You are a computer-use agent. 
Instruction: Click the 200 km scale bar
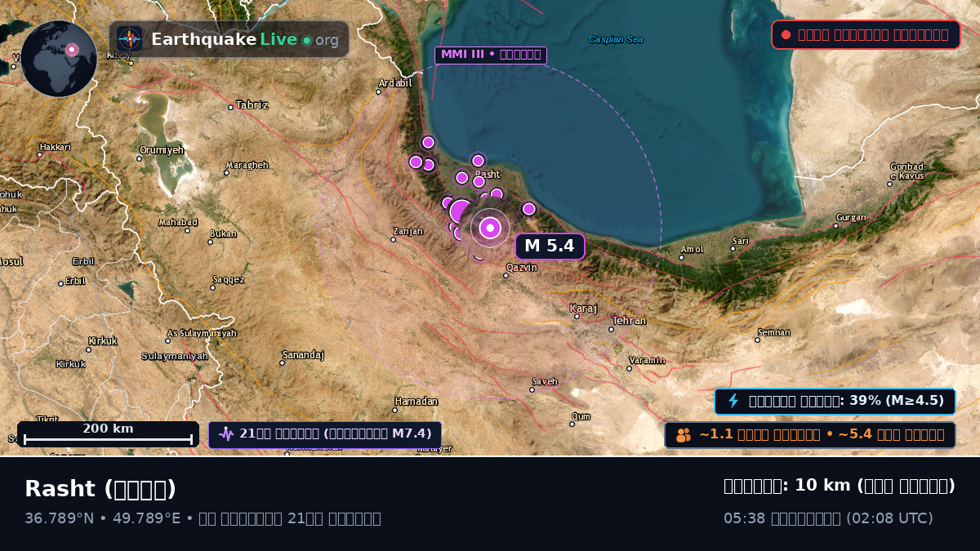[x=108, y=434]
